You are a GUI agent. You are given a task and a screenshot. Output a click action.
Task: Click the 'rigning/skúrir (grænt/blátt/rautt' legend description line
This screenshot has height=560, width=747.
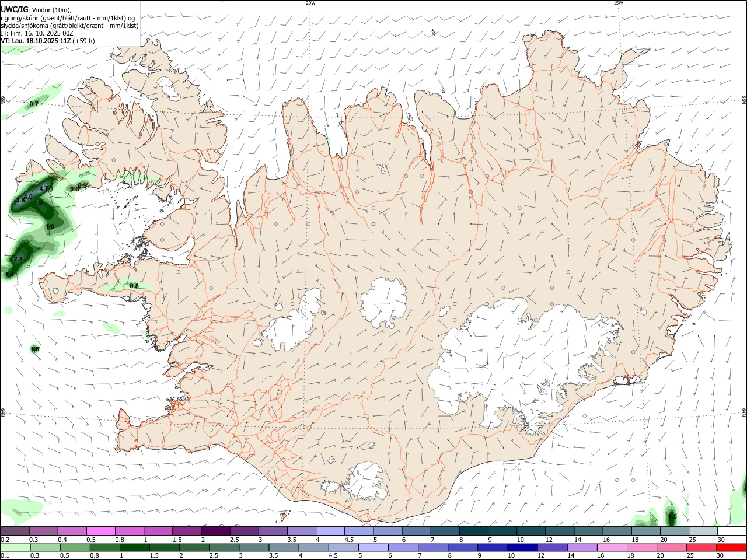(68, 18)
